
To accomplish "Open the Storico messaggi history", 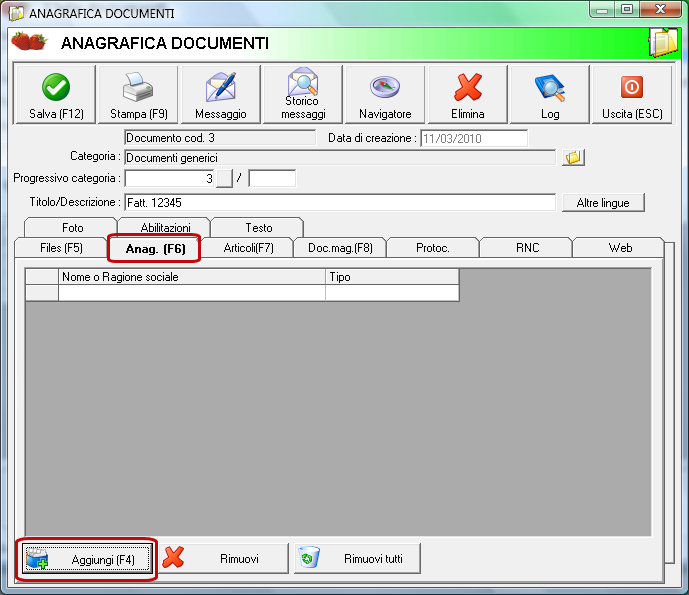I will (x=303, y=94).
